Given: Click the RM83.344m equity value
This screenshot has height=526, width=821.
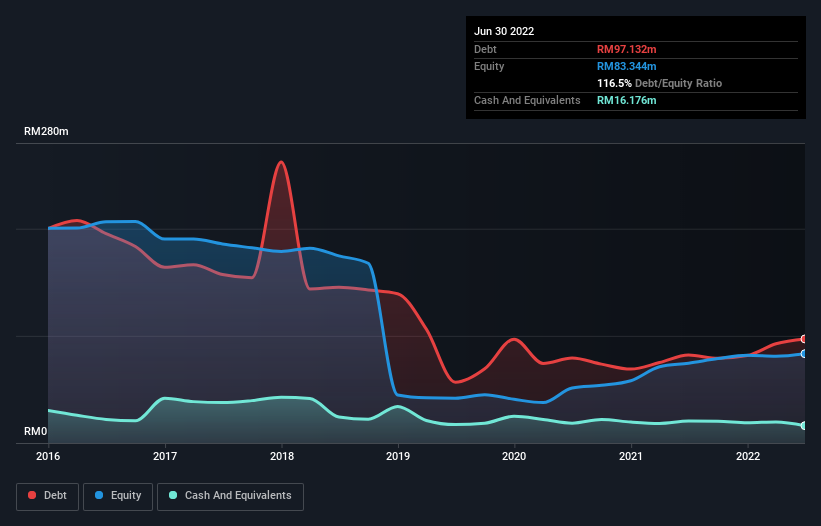Looking at the screenshot, I should pos(626,66).
